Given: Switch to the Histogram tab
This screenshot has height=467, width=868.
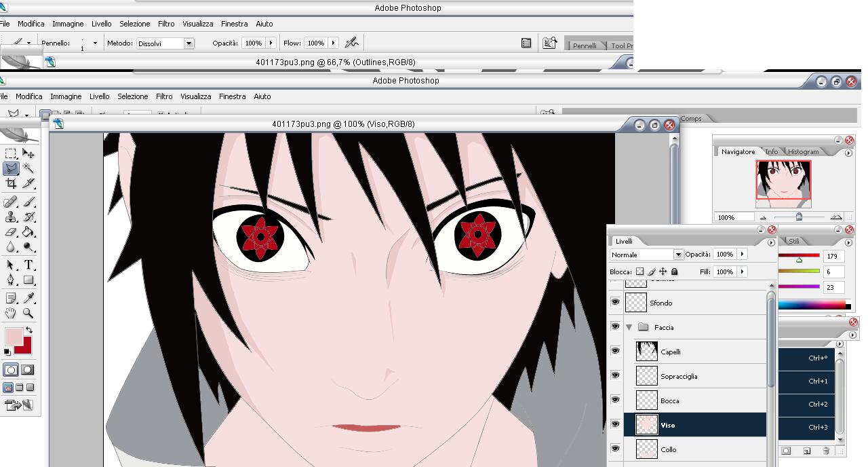Looking at the screenshot, I should click(804, 151).
